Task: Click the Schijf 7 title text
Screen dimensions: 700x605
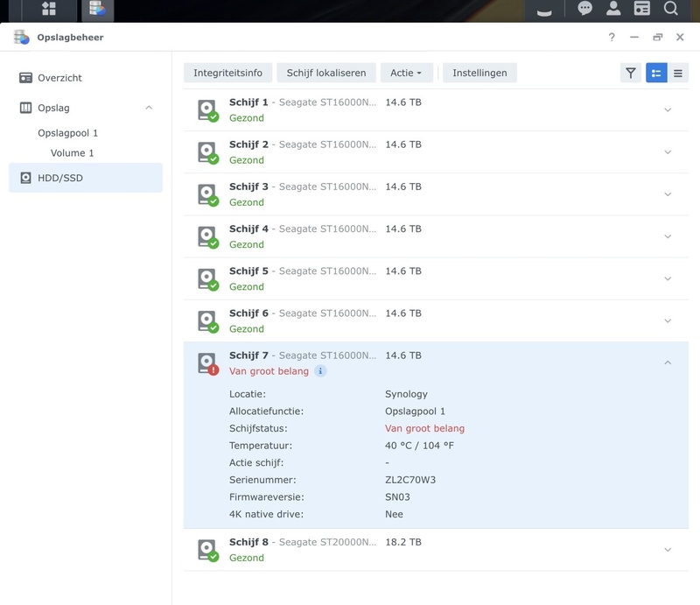Action: [x=248, y=355]
